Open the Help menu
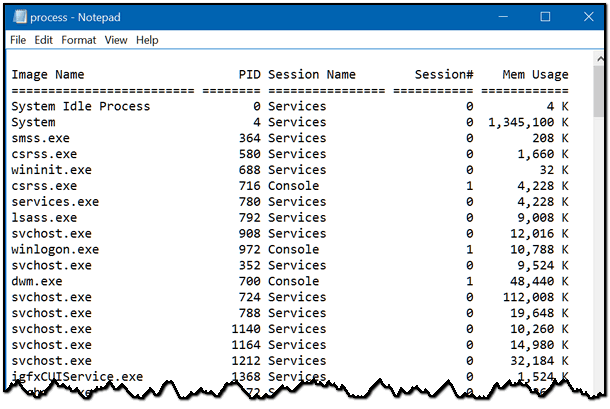Screen dimensions: 610x409 tap(147, 40)
